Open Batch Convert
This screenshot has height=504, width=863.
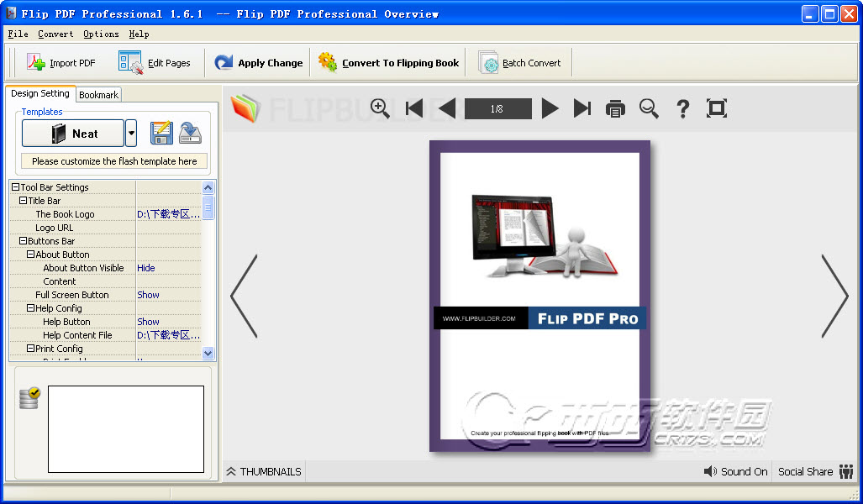pyautogui.click(x=519, y=63)
